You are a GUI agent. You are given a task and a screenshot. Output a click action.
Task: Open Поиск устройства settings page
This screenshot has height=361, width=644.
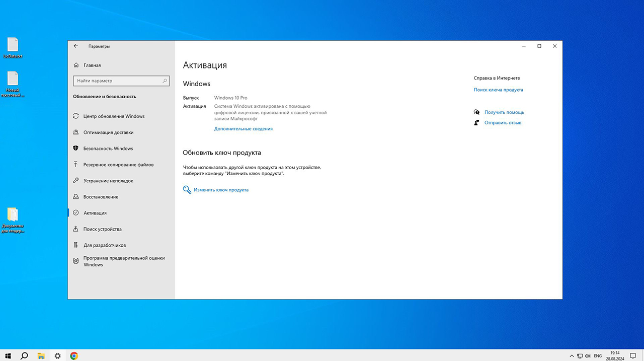[x=102, y=229]
